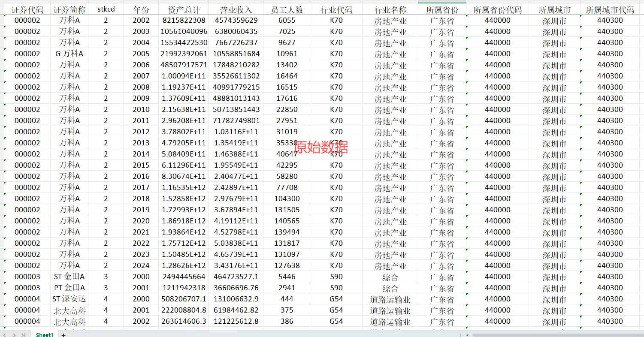This screenshot has height=337, width=644.
Task: Click the revenue value 5.03838E+11
Action: (x=236, y=243)
